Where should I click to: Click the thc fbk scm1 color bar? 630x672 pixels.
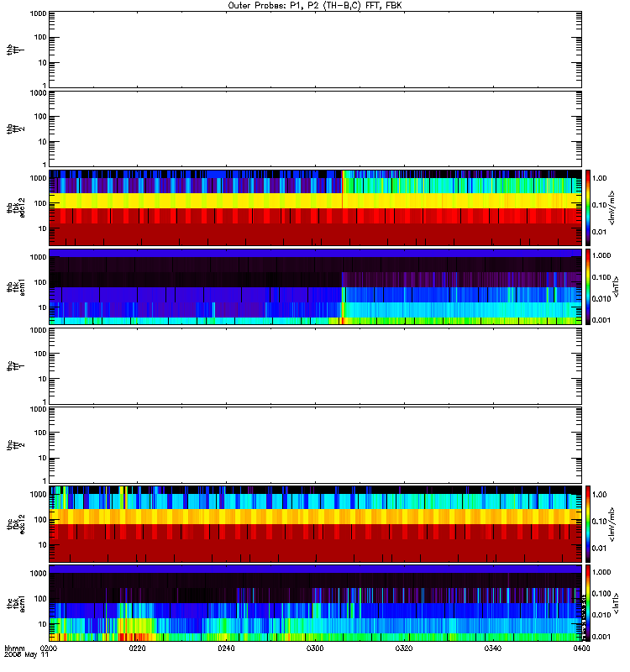588,603
